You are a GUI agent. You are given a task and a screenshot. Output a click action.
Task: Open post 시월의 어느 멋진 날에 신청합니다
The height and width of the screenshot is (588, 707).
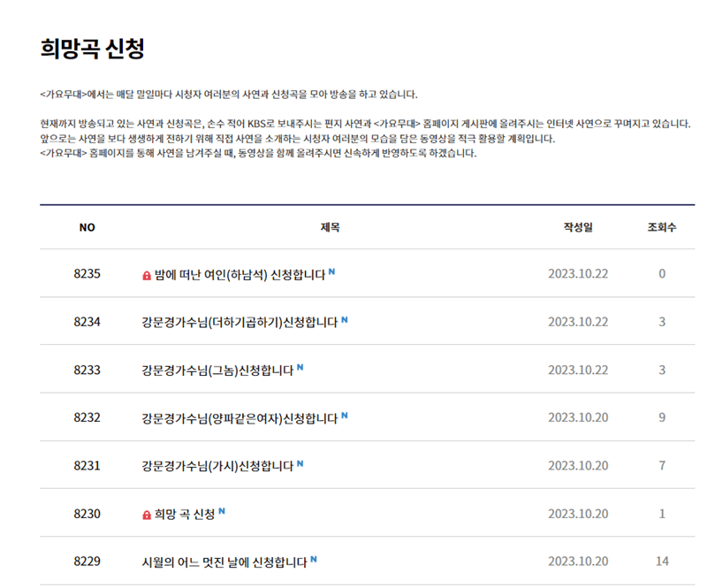pyautogui.click(x=224, y=561)
